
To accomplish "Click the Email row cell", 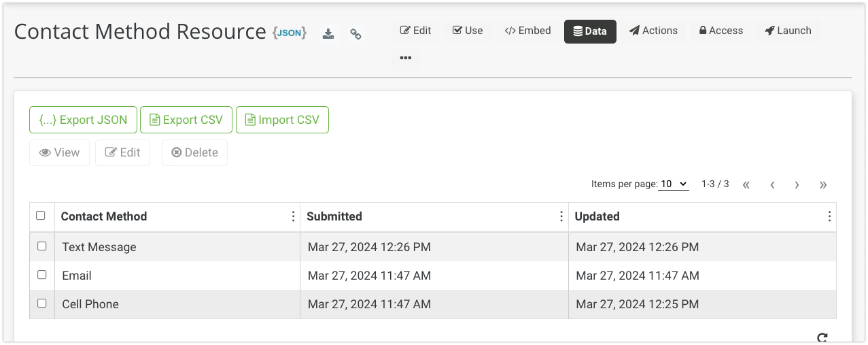I will [77, 276].
